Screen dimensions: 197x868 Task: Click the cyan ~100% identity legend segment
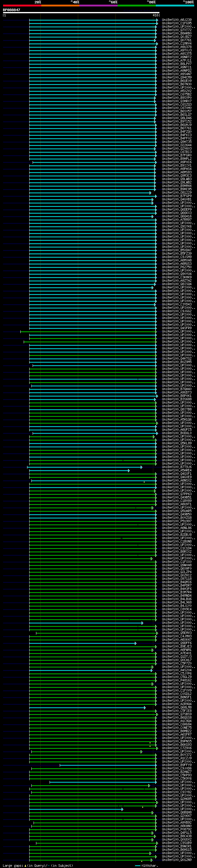pyautogui.click(x=175, y=6)
